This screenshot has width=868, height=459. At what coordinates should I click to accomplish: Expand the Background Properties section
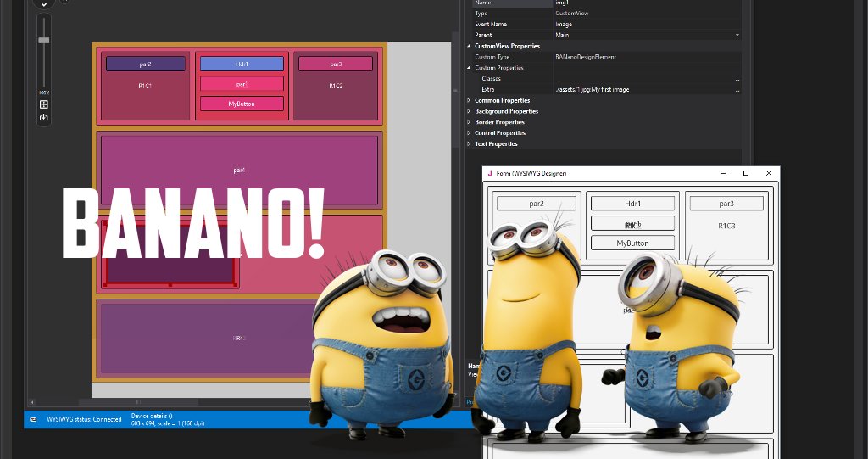coord(470,111)
